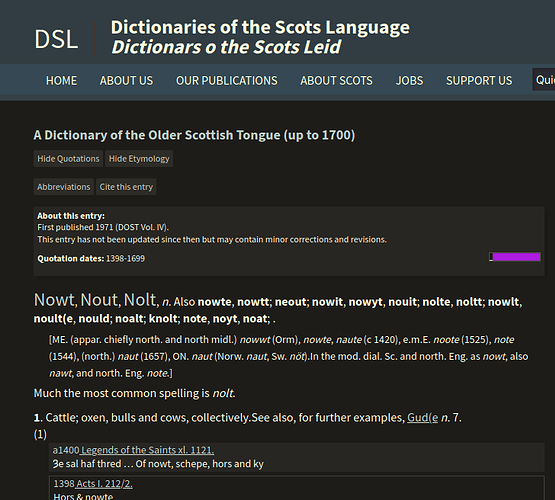This screenshot has height=500, width=555.
Task: Open the Acts I. 212/2 source link
Action: coord(104,484)
